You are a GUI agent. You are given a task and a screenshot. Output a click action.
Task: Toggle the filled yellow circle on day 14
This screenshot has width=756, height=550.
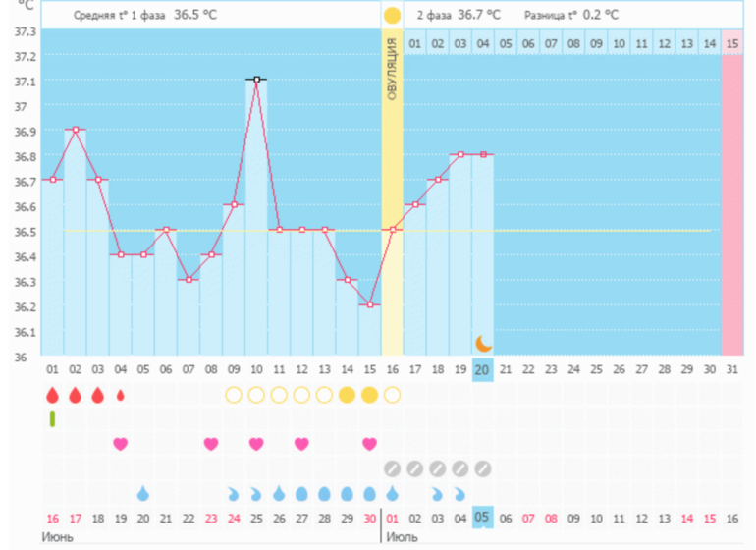347,395
